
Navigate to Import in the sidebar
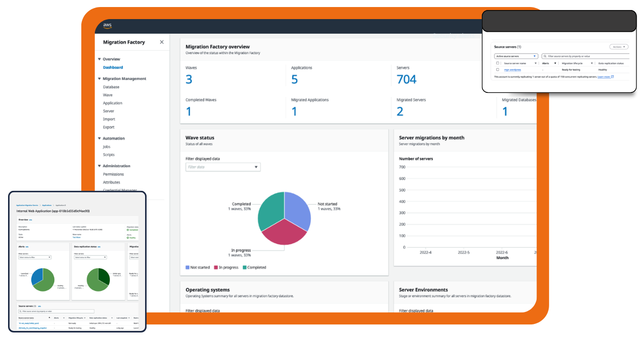pyautogui.click(x=109, y=119)
